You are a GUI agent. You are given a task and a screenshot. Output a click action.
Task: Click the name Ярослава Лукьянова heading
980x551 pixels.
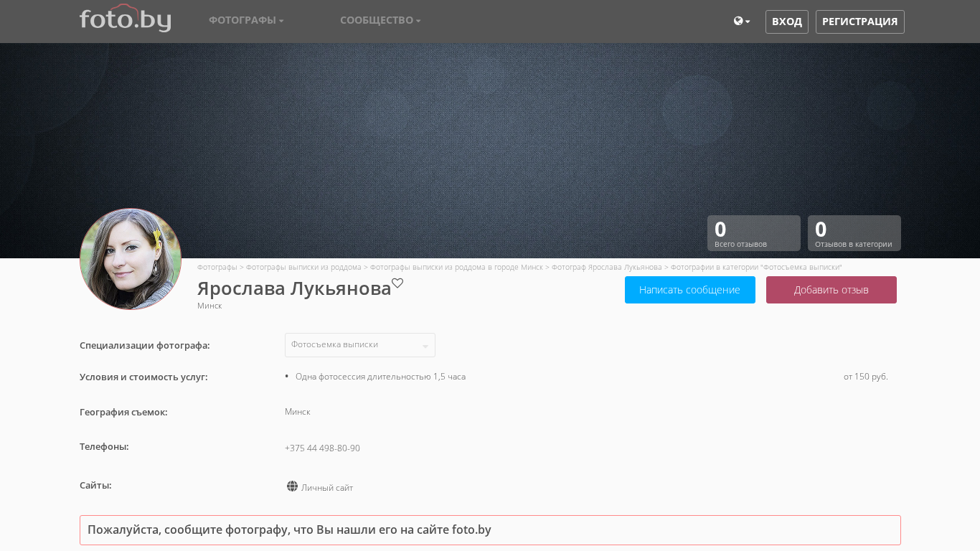[x=294, y=288]
